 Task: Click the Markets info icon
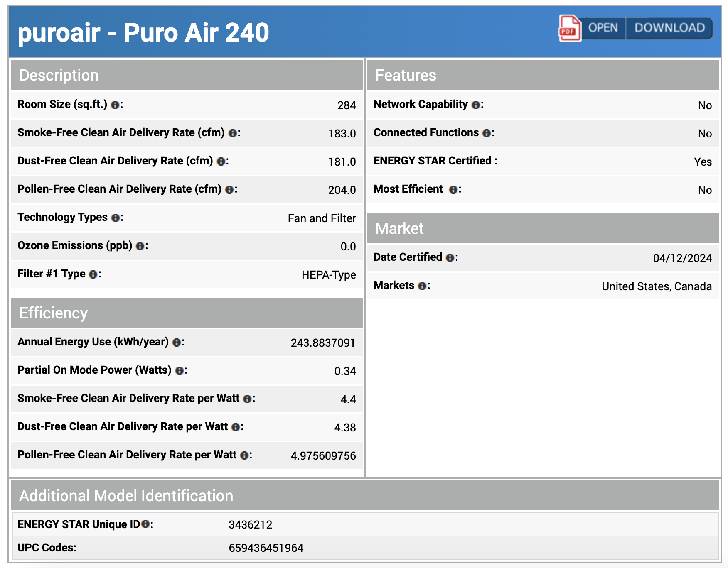click(x=423, y=286)
